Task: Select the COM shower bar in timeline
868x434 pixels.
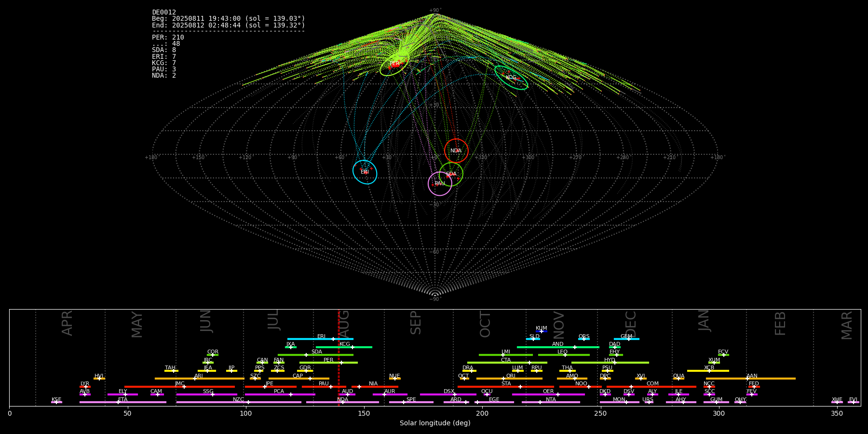Action: 651,387
